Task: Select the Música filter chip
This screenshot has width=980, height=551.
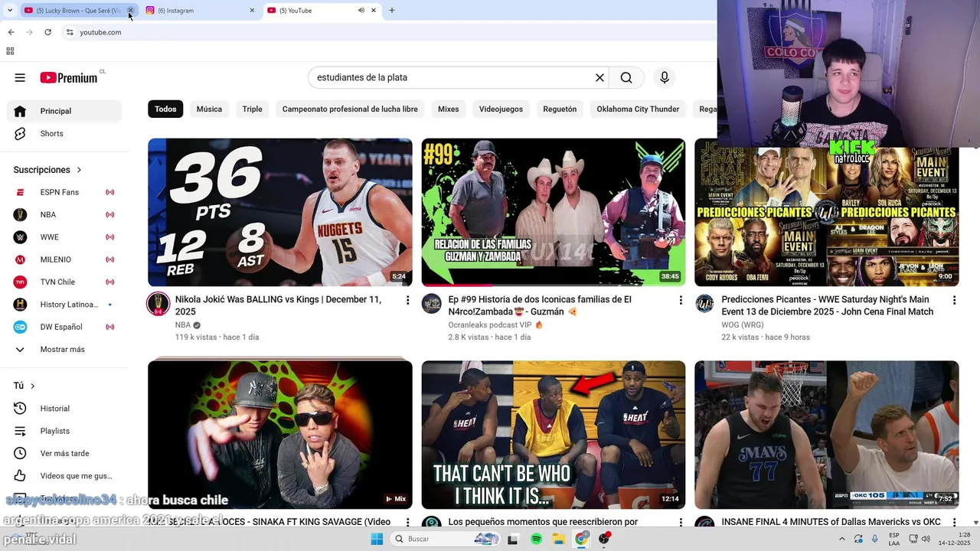Action: tap(209, 109)
